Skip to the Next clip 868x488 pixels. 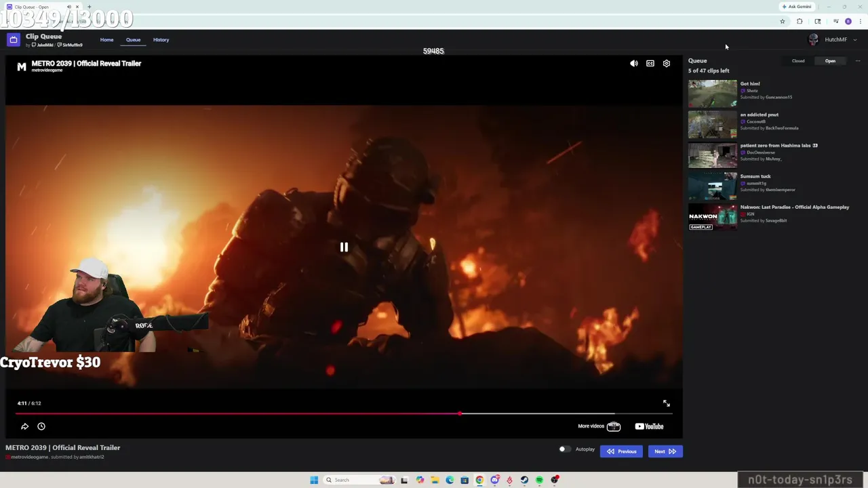point(665,451)
